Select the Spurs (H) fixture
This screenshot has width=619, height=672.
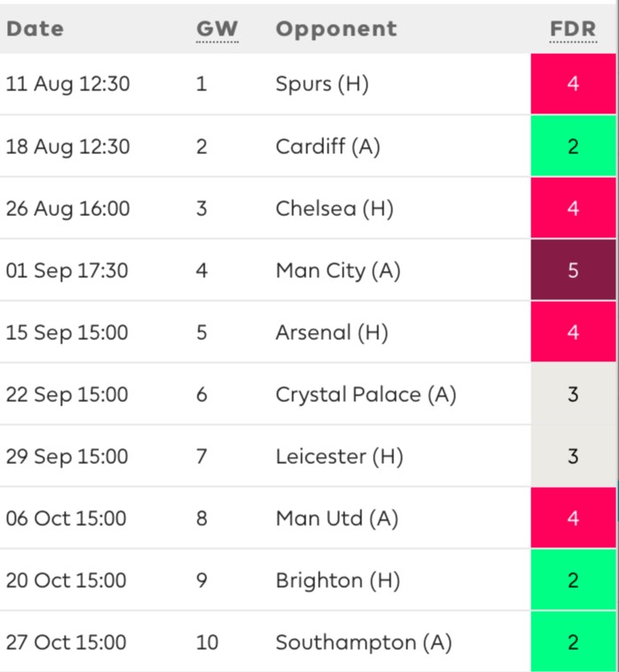[322, 83]
